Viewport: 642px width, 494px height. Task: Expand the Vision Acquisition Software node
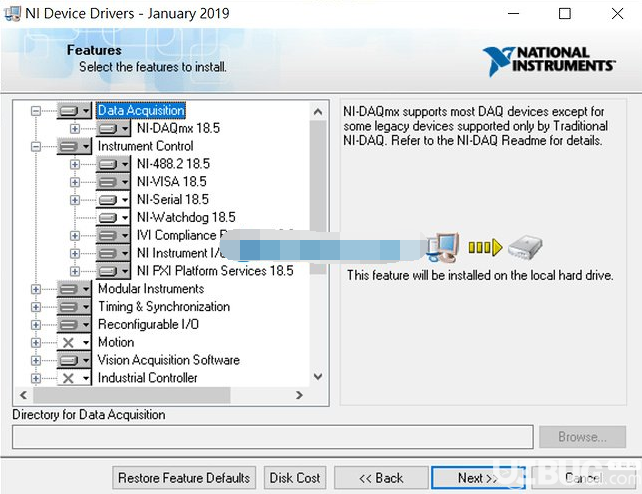coord(36,360)
